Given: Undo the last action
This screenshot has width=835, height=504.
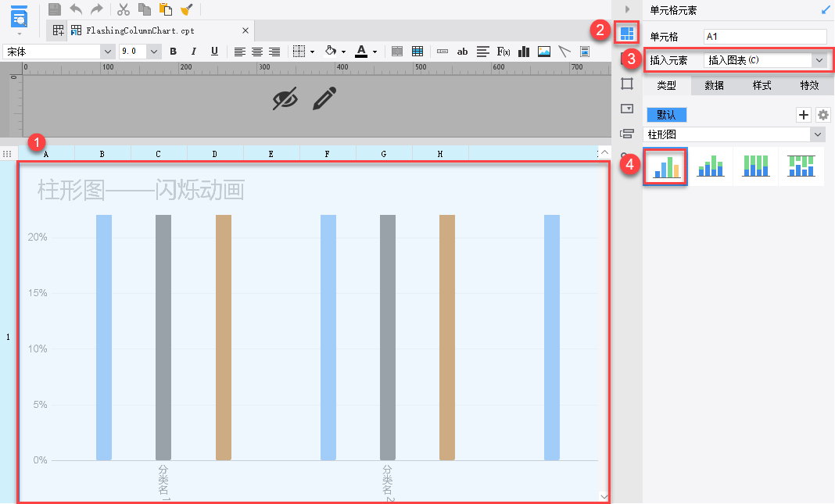Looking at the screenshot, I should tap(76, 9).
